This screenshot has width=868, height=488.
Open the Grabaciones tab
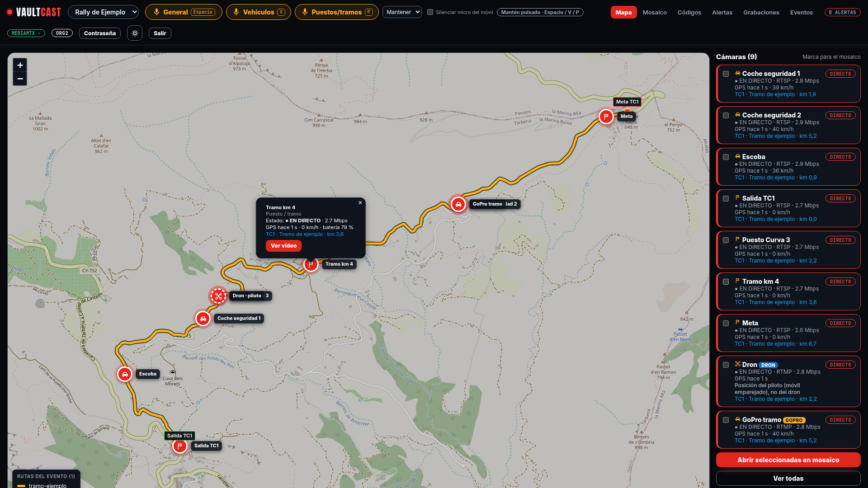761,12
